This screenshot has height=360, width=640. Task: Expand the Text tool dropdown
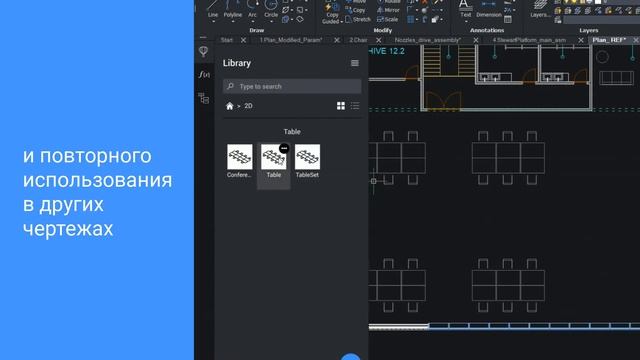coord(465,22)
